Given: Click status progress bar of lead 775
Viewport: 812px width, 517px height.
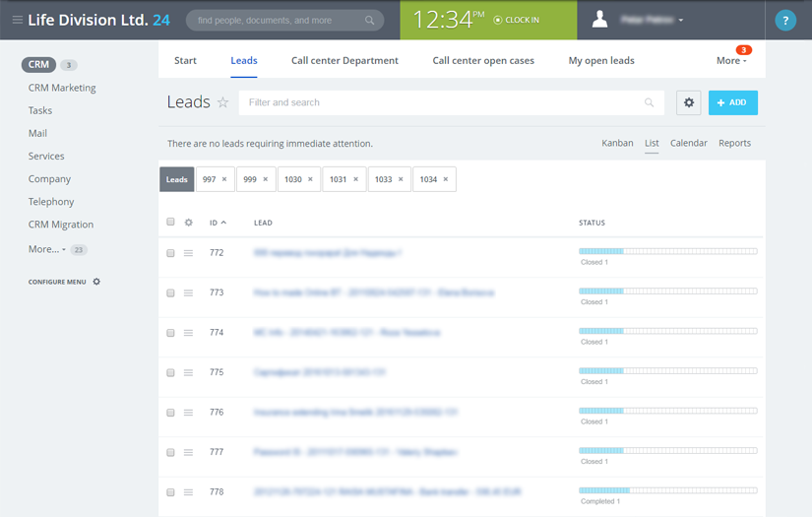Looking at the screenshot, I should tap(668, 371).
